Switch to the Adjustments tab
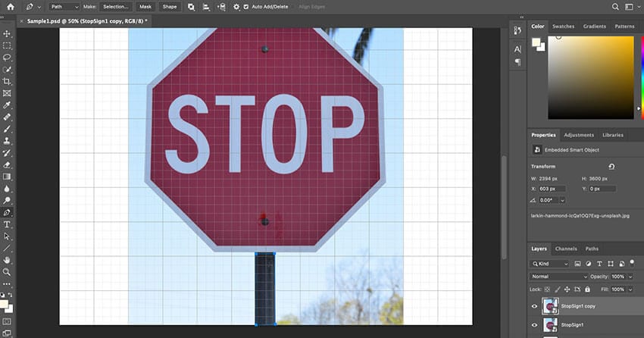Image resolution: width=644 pixels, height=338 pixels. [x=579, y=135]
